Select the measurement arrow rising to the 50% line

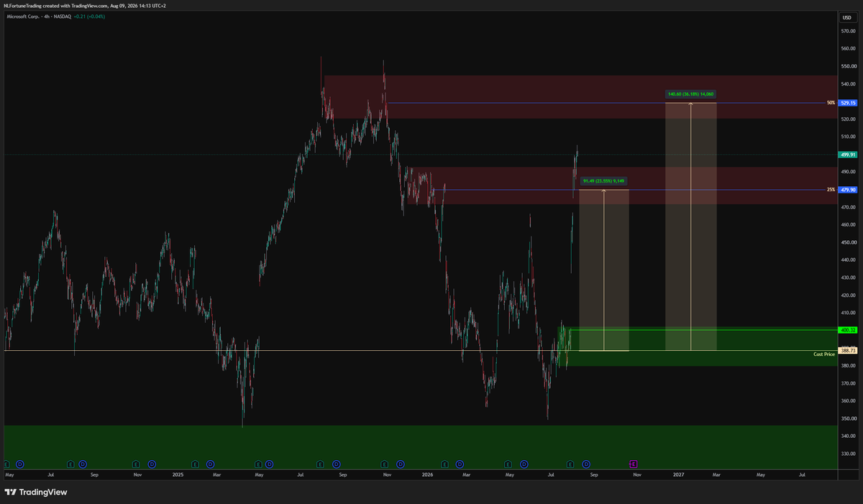click(691, 226)
